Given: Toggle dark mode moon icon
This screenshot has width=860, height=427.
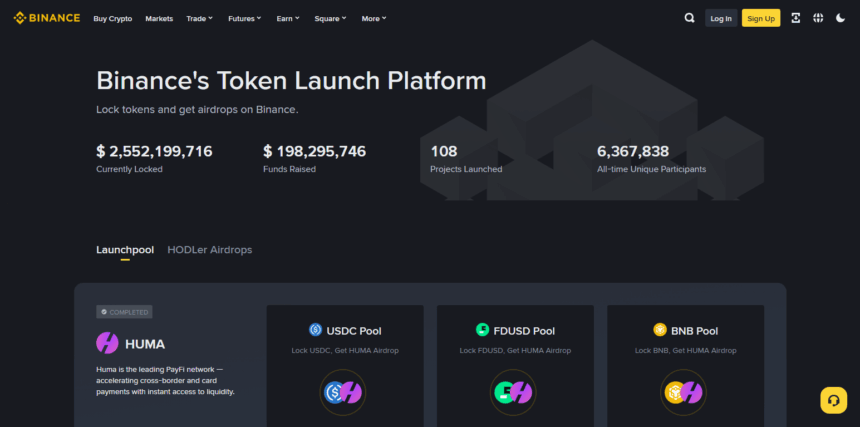Looking at the screenshot, I should (840, 18).
